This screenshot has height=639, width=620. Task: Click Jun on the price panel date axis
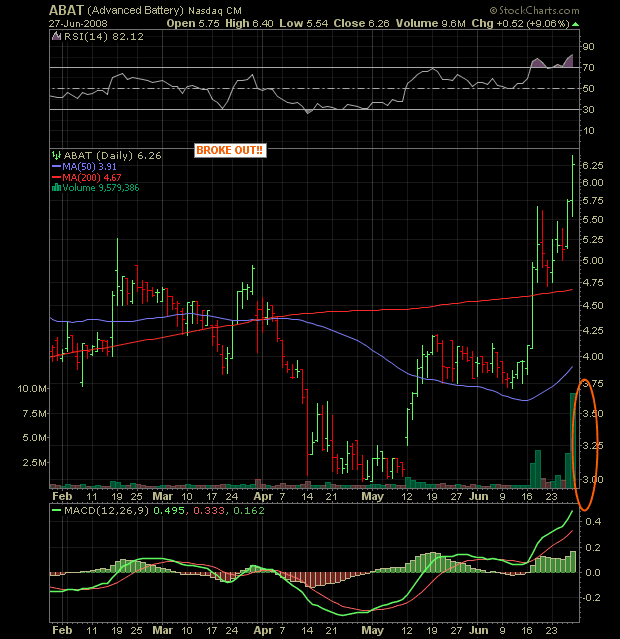(x=479, y=496)
